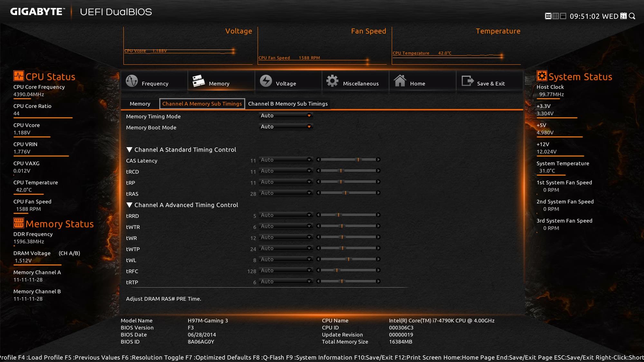The width and height of the screenshot is (644, 362).
Task: Click right arrow of tWL slider
Action: (378, 259)
